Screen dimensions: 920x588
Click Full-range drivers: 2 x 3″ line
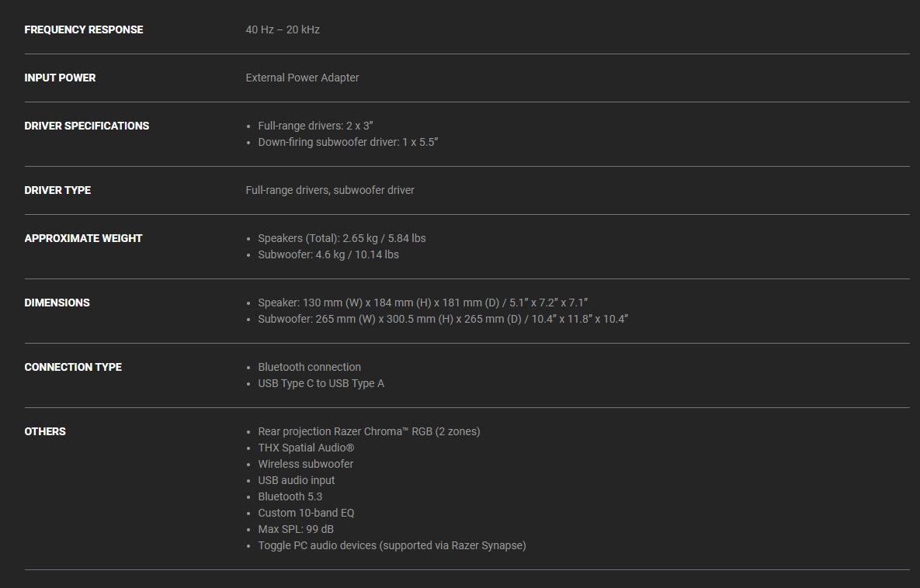point(316,126)
